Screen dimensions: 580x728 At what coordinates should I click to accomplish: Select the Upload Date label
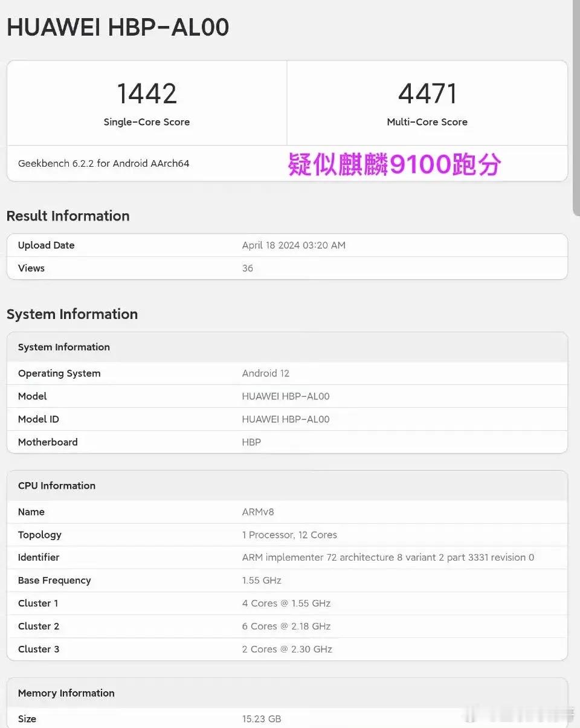point(47,245)
